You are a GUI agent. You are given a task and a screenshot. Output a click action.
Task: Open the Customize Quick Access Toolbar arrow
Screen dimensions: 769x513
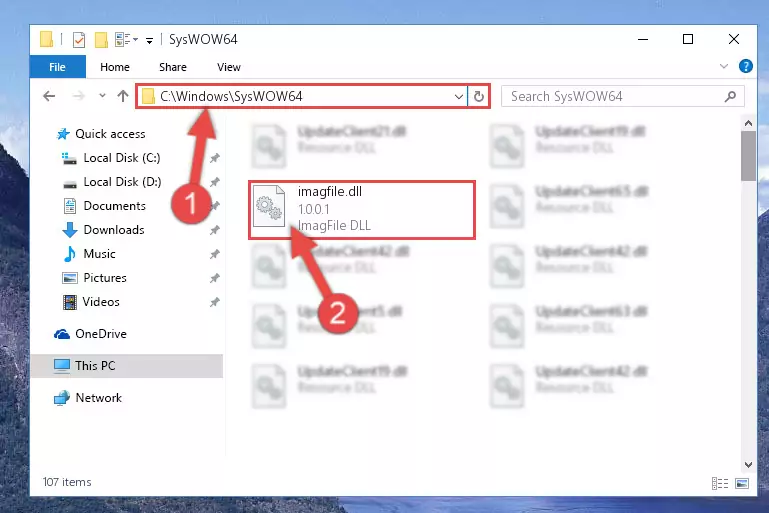point(149,40)
